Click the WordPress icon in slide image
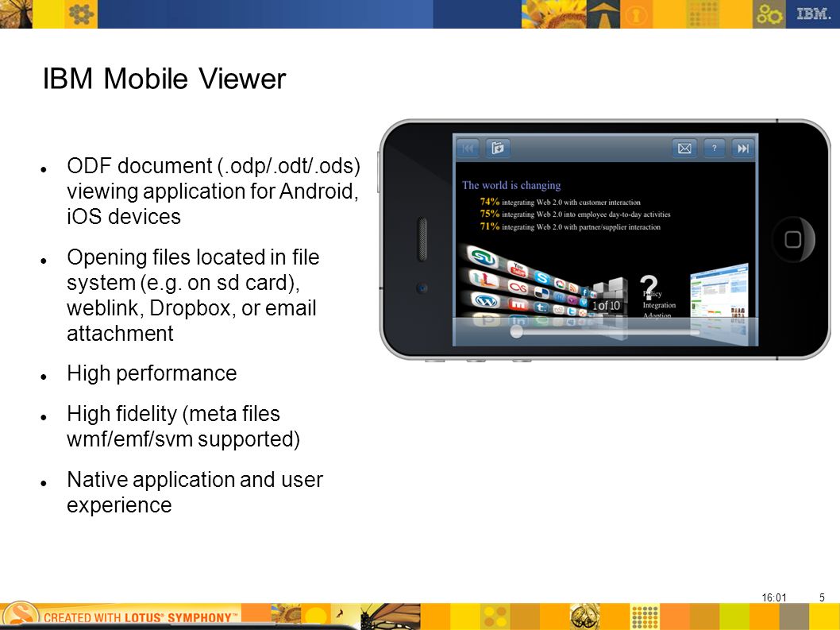The image size is (840, 630). tap(486, 302)
